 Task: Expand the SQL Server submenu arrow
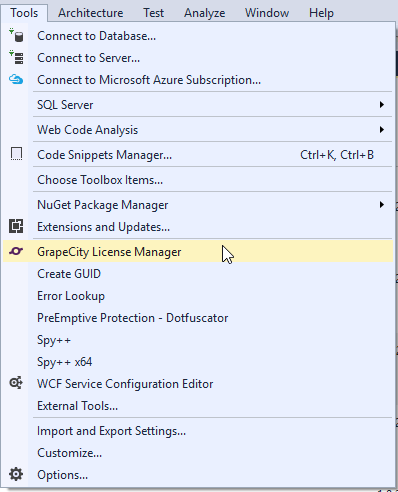point(382,105)
